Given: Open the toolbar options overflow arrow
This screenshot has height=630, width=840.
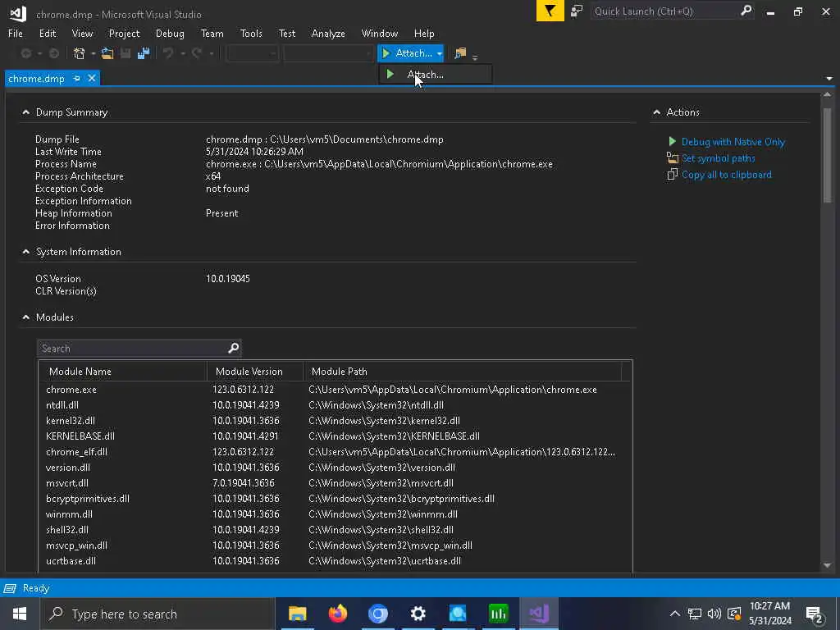Looking at the screenshot, I should [x=475, y=57].
